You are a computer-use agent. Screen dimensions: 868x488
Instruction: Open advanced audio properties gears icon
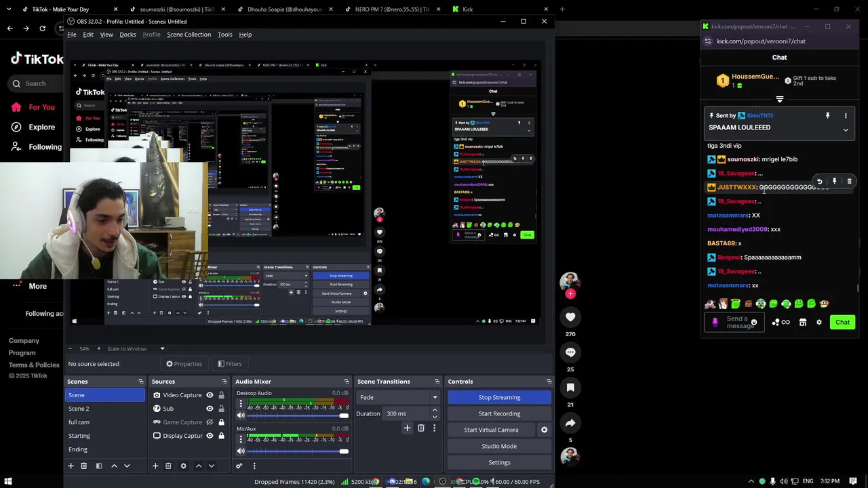pos(239,466)
